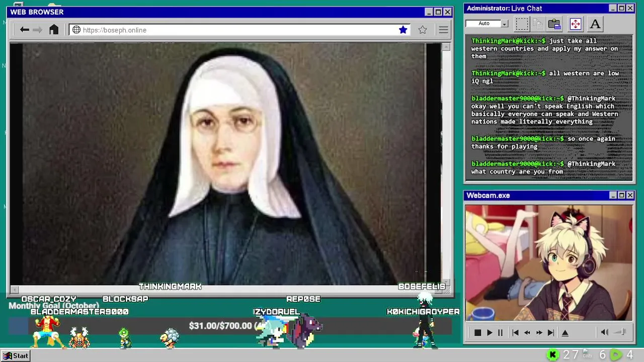Stop playback in Webcam.exe
The height and width of the screenshot is (362, 644).
(x=477, y=332)
